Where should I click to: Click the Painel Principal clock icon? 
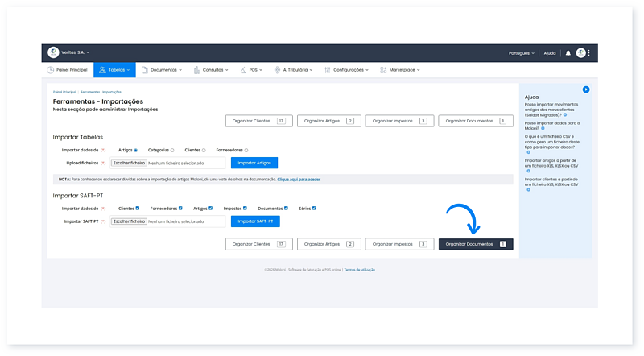(x=50, y=70)
